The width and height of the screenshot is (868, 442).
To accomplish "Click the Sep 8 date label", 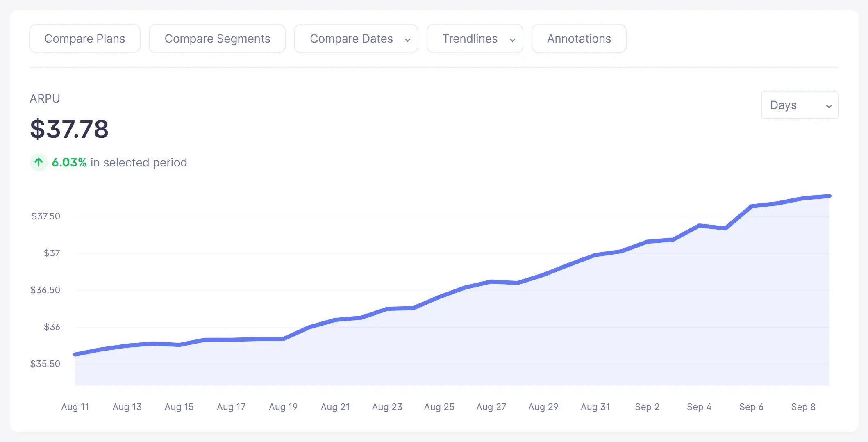I will (803, 407).
